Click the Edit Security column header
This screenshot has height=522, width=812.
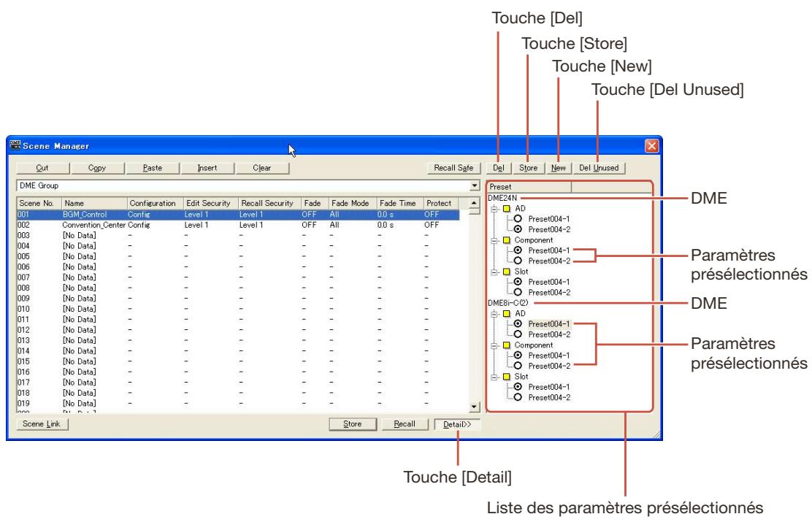point(211,203)
